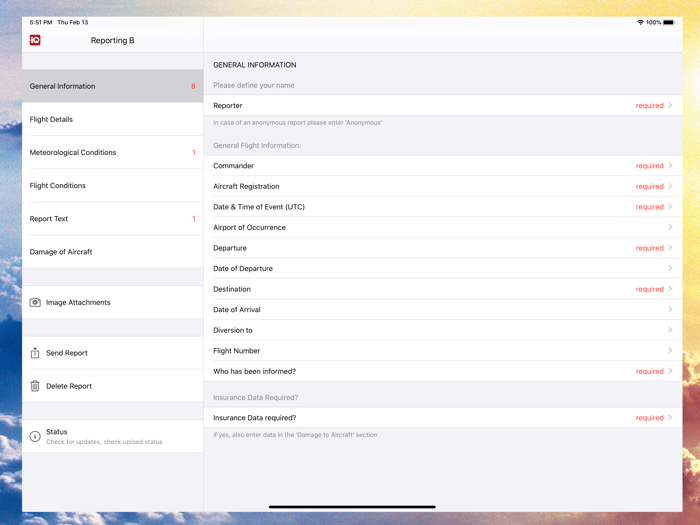The height and width of the screenshot is (525, 700).
Task: Open the Commander field row
Action: point(443,166)
